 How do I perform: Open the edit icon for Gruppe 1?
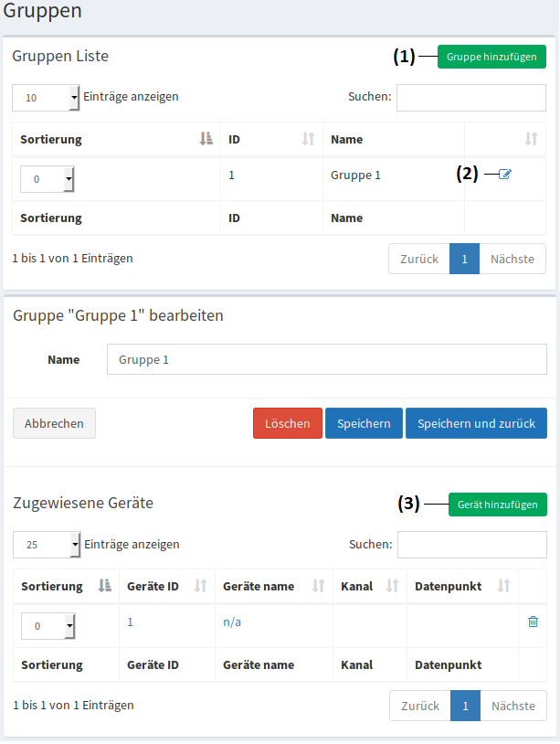(x=505, y=174)
